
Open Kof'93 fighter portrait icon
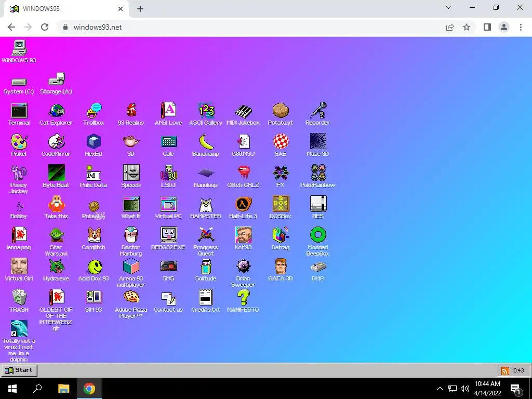[x=243, y=235]
